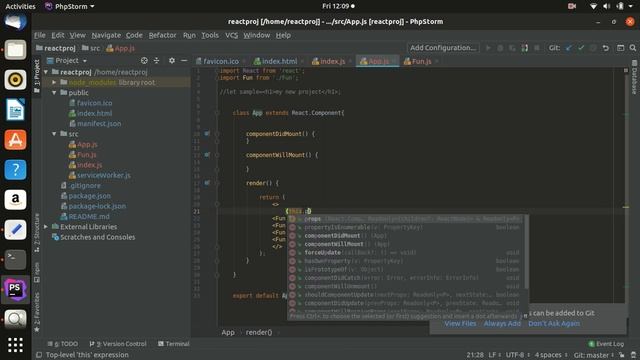Click View Files link in notification

click(460, 323)
